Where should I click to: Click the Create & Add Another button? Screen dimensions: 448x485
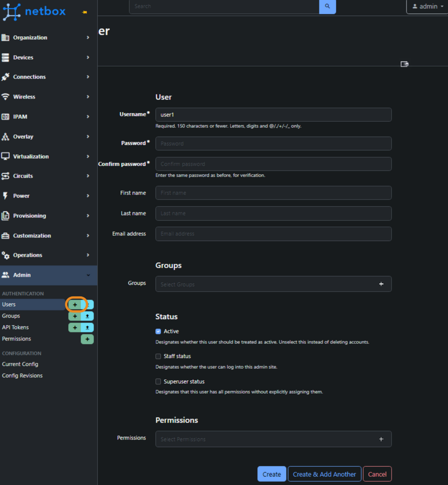pos(324,474)
